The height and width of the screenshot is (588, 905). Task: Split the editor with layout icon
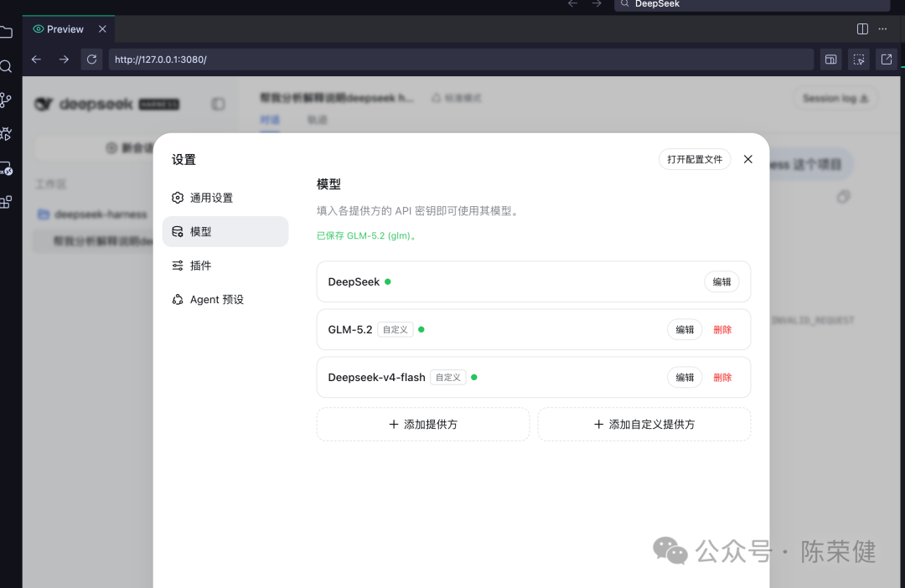click(x=862, y=28)
